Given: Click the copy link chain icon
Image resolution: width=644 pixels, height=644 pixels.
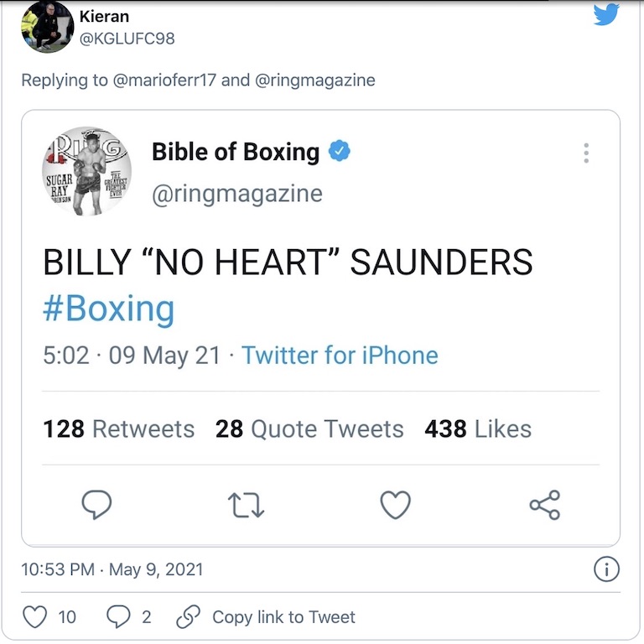Looking at the screenshot, I should pos(186,617).
